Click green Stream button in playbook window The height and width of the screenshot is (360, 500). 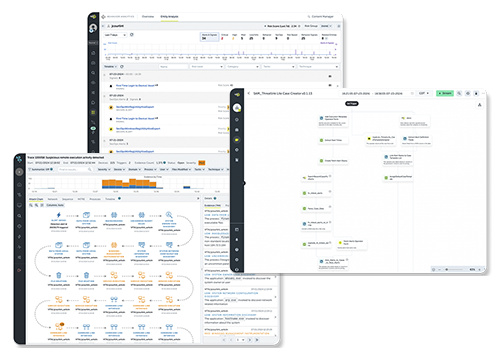click(445, 93)
